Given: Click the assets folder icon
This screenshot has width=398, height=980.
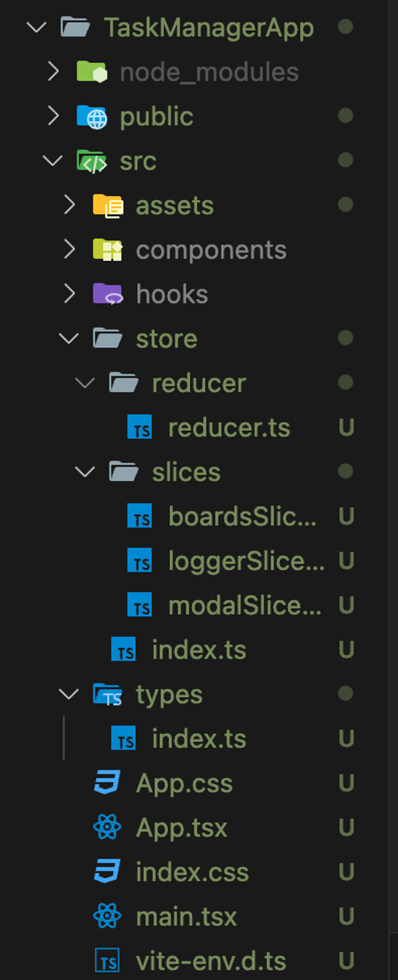Looking at the screenshot, I should pos(108,206).
